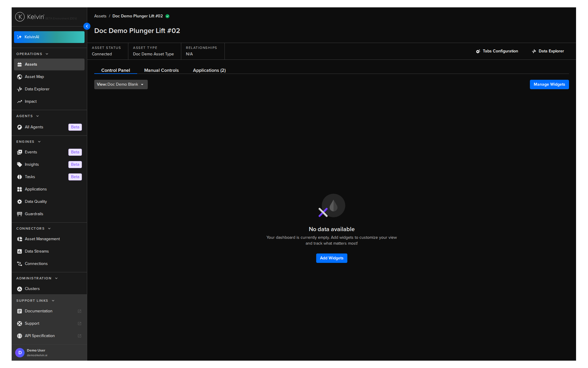Click the page title Doc Demo Plunger Lift #02
The image size is (588, 368).
pos(137,31)
